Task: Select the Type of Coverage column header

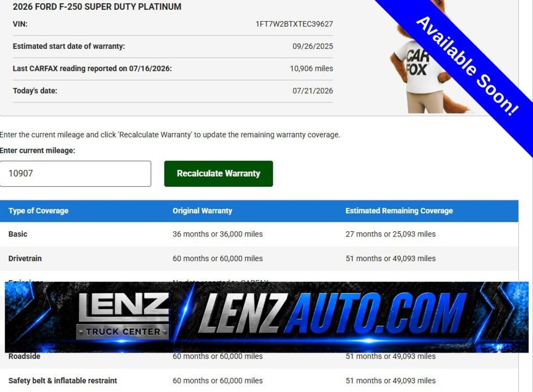Action: 39,211
